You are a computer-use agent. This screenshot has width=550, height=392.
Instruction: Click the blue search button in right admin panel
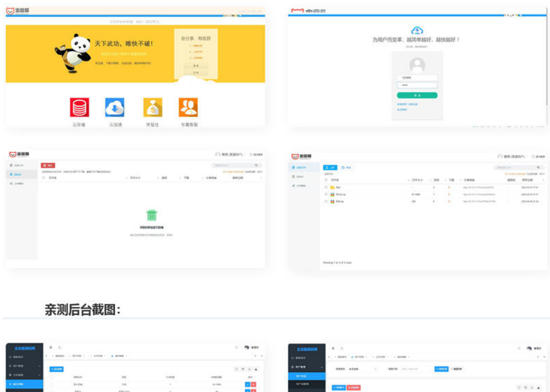[x=442, y=369]
